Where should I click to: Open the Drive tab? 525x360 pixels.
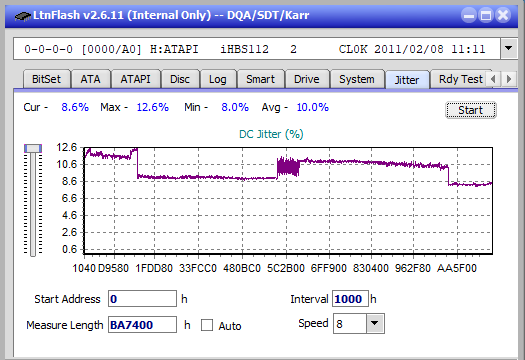[306, 79]
